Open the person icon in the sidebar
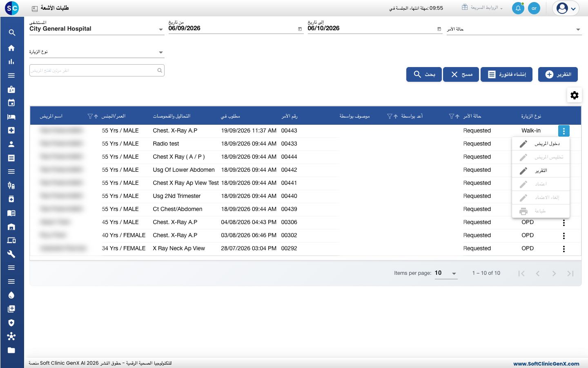588x368 pixels. point(11,144)
